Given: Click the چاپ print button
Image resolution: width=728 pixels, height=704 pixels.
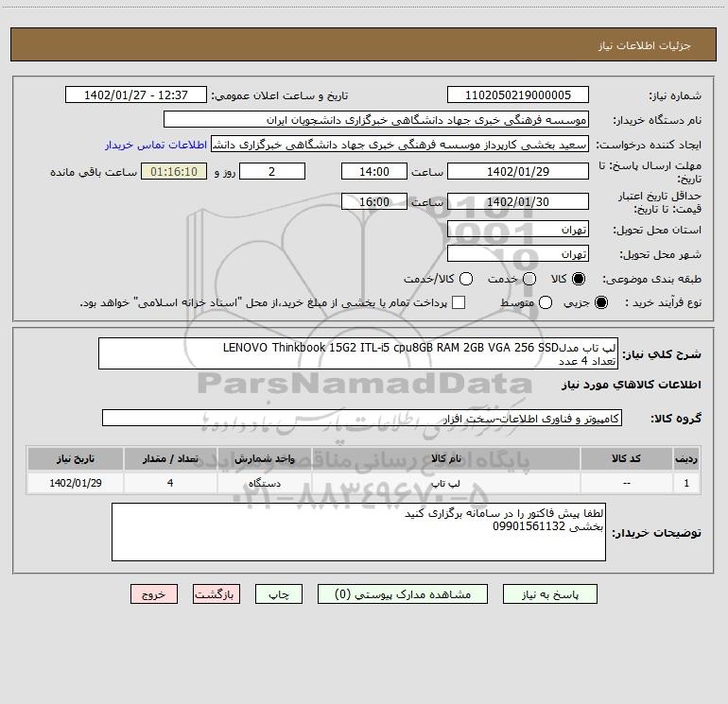Looking at the screenshot, I should [279, 594].
